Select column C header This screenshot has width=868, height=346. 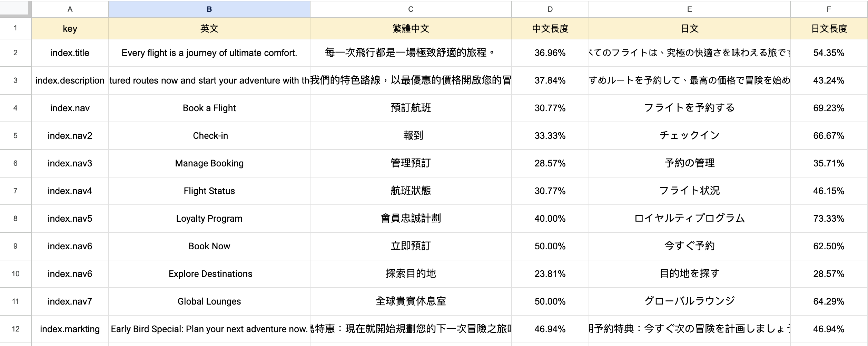pyautogui.click(x=411, y=9)
